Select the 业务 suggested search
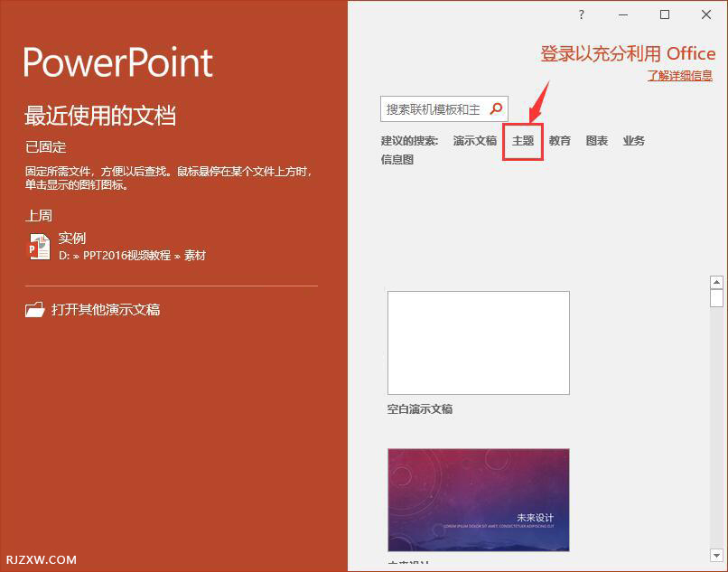 click(632, 141)
